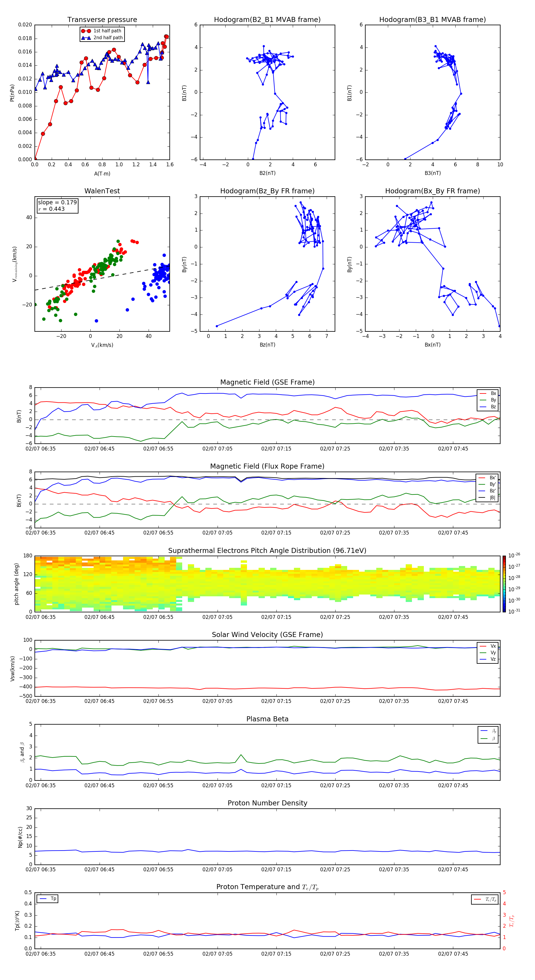Click the "V_A(km/s)" x-axis label
Screen dimensions: 535x980
[x=102, y=345]
